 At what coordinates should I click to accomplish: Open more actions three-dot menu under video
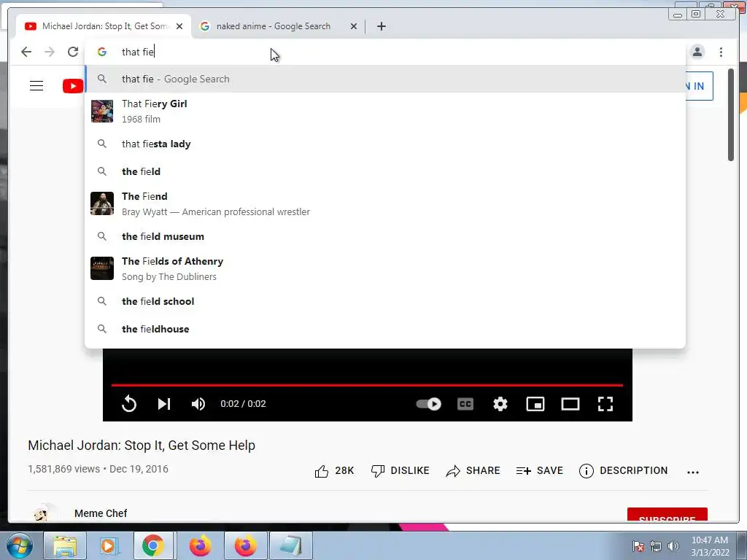pyautogui.click(x=693, y=472)
